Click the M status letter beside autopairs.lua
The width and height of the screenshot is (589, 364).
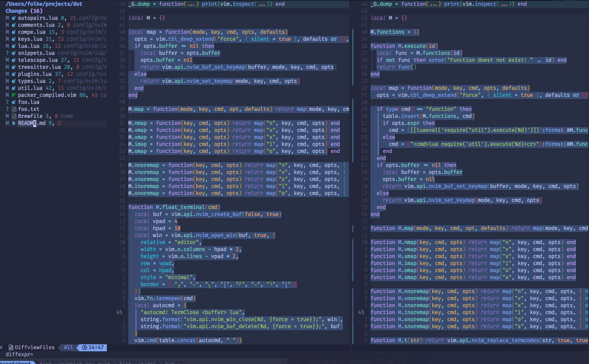tap(7, 18)
